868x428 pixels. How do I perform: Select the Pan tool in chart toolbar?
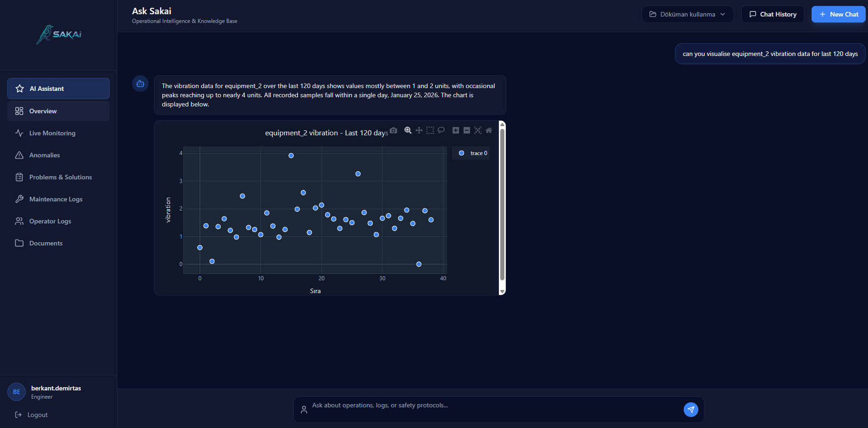[419, 130]
